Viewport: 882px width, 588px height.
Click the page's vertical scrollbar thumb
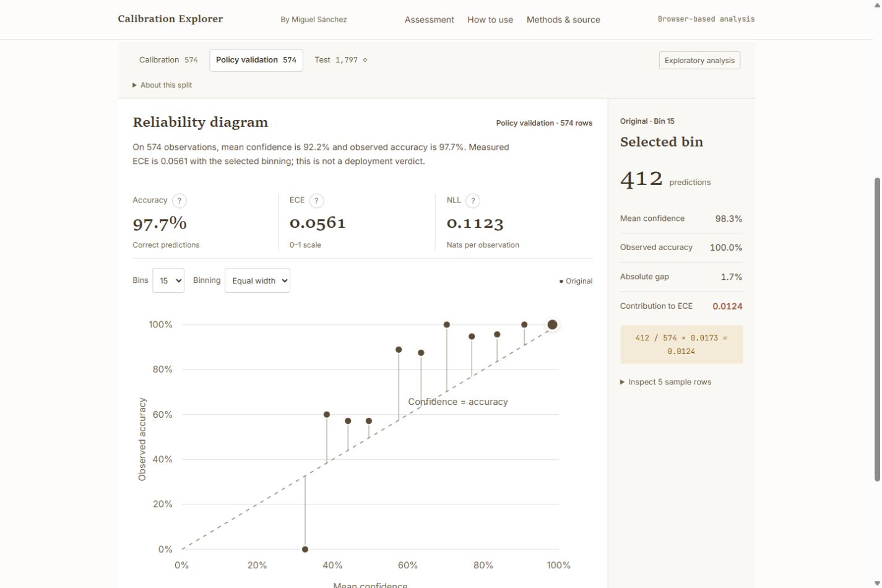click(x=877, y=329)
